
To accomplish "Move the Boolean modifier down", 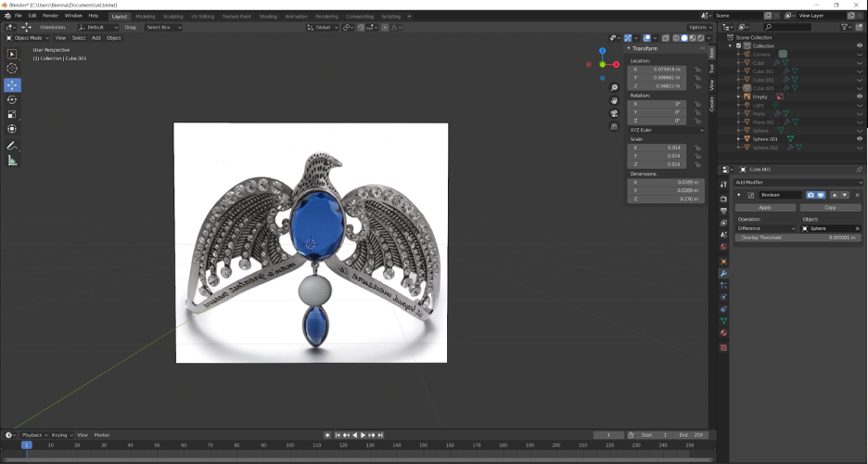I will pos(845,195).
